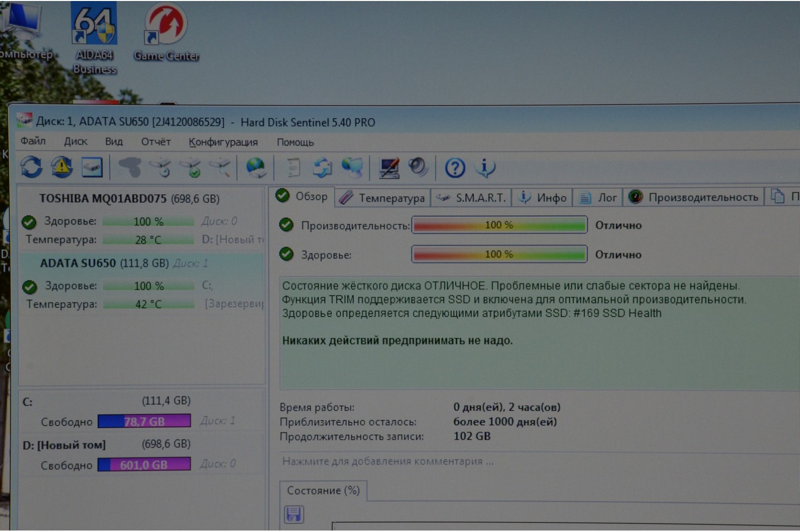Click the Производительность 100 % gradient bar

click(499, 225)
